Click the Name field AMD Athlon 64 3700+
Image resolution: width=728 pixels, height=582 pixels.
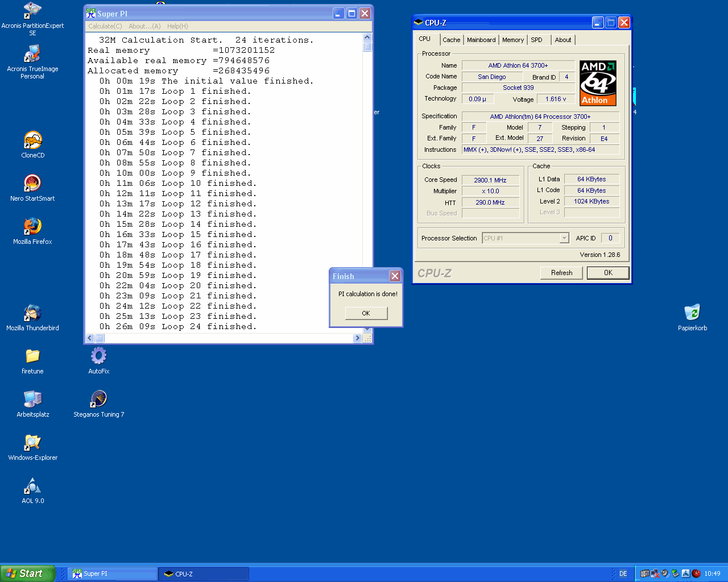click(x=518, y=65)
